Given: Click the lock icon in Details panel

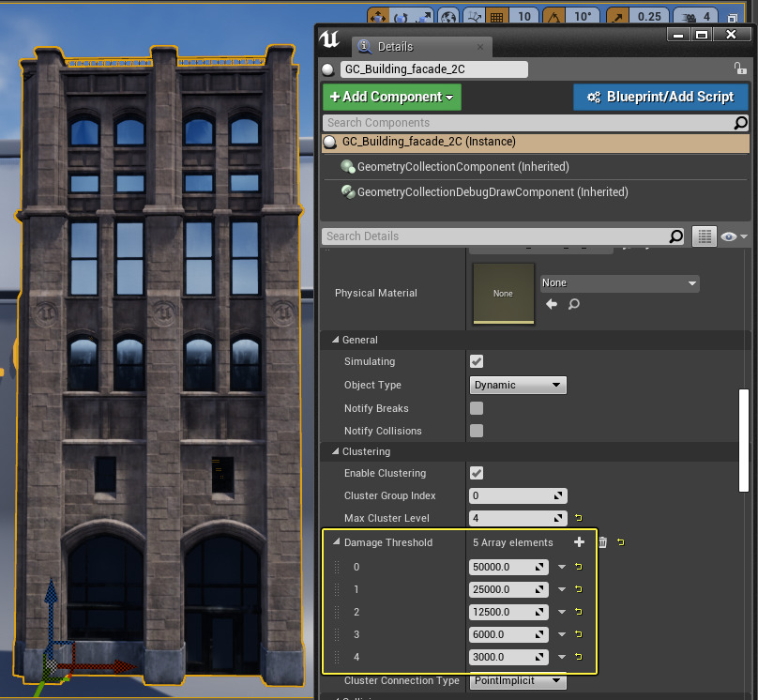Looking at the screenshot, I should coord(739,68).
